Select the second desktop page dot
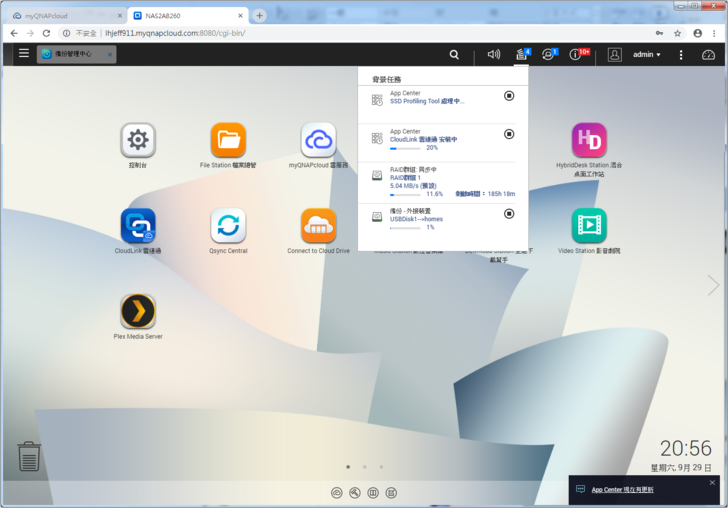The height and width of the screenshot is (508, 728). pos(365,467)
